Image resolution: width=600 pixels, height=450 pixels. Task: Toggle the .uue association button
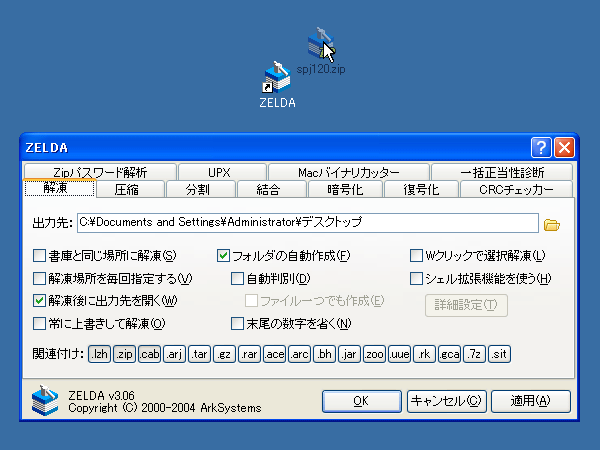point(399,354)
